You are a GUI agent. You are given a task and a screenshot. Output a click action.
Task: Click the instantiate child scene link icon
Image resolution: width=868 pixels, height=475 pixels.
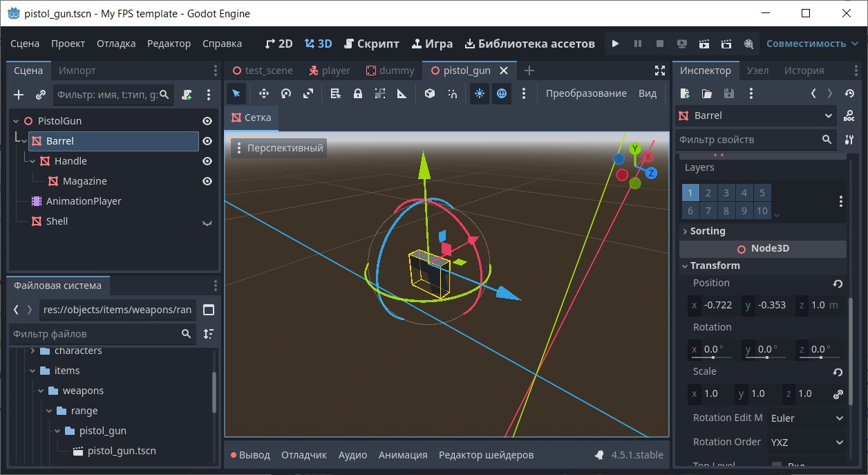41,95
